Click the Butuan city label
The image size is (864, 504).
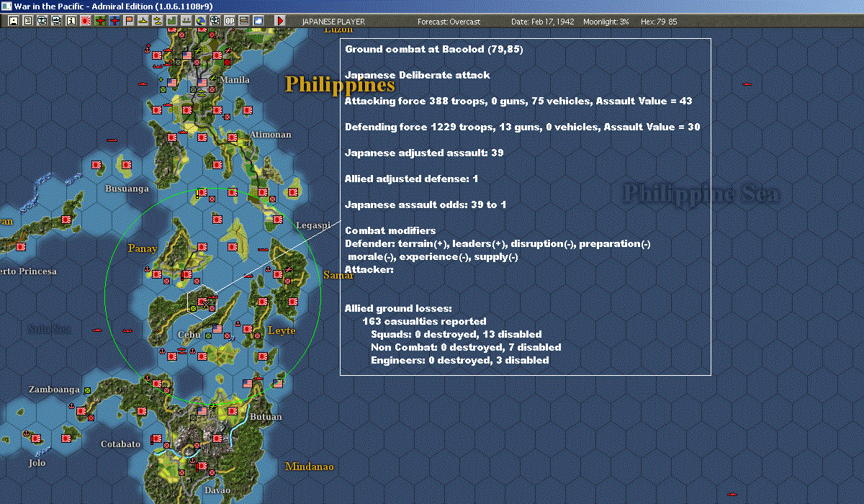pos(266,417)
